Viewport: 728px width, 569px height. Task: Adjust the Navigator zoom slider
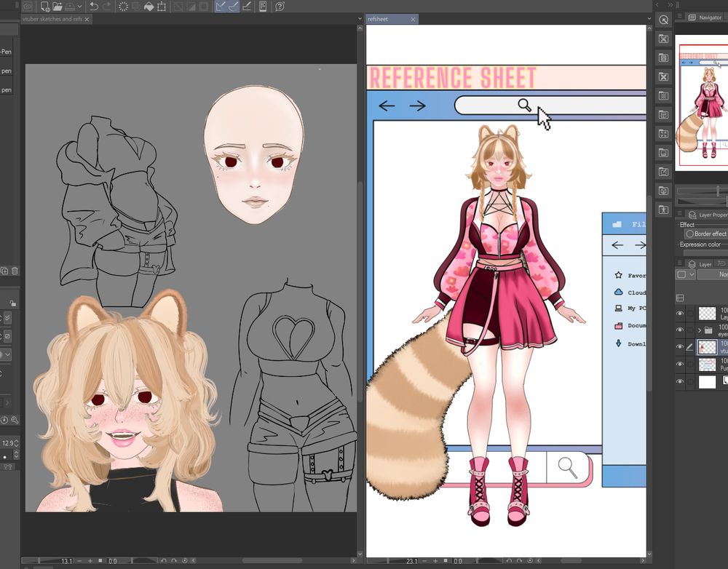717,191
